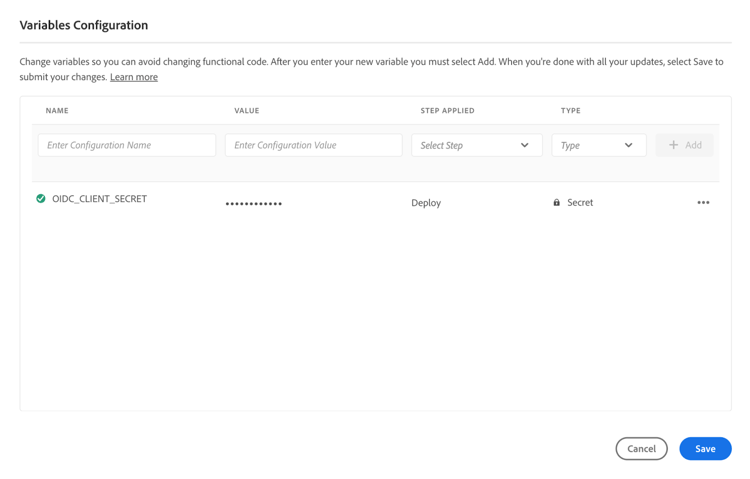Screen dimensions: 750x479
Task: Click the masked secret value dots
Action: 254,204
